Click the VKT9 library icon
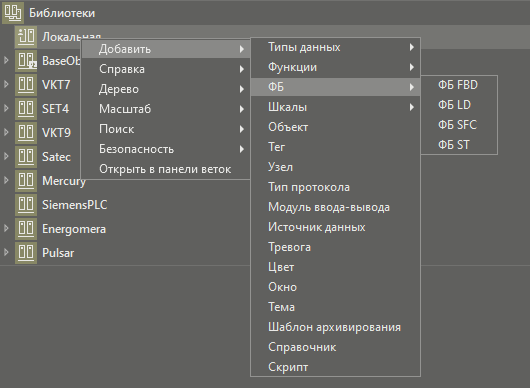This screenshot has height=388, width=530. [26, 132]
